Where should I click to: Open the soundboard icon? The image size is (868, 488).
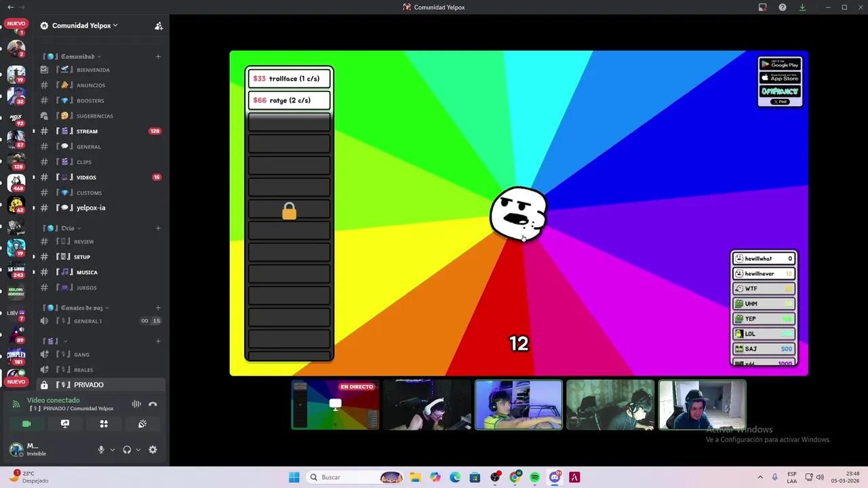(x=142, y=424)
